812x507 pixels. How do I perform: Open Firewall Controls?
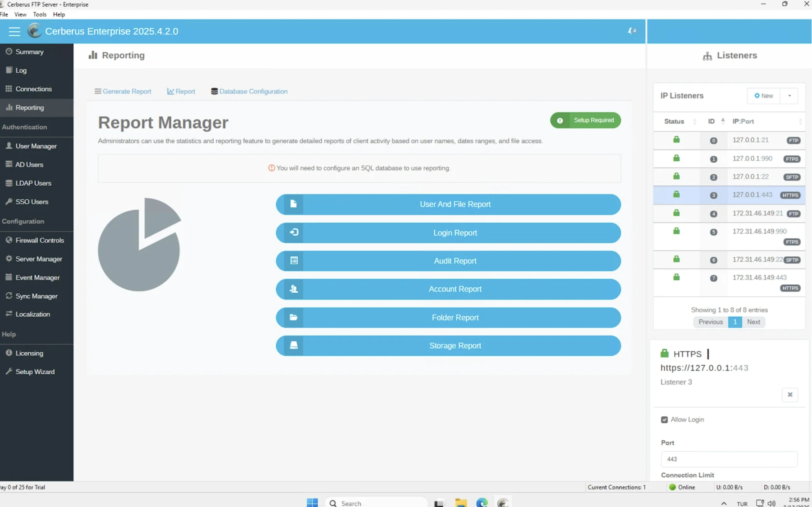(x=37, y=240)
